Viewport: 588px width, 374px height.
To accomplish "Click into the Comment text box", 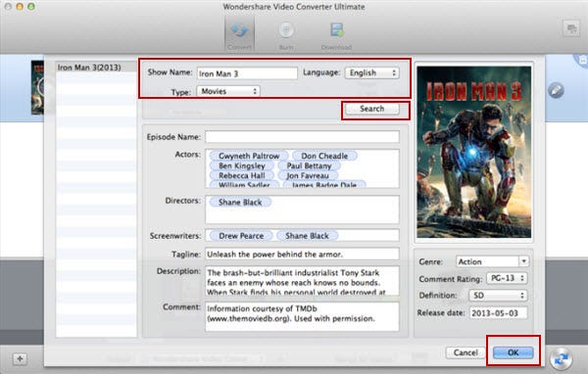I will click(x=302, y=316).
